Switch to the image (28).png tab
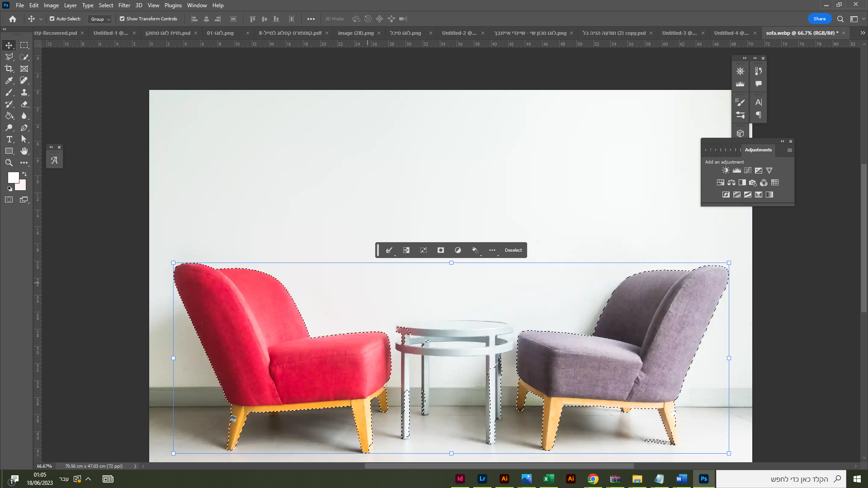868x488 pixels. tap(355, 33)
